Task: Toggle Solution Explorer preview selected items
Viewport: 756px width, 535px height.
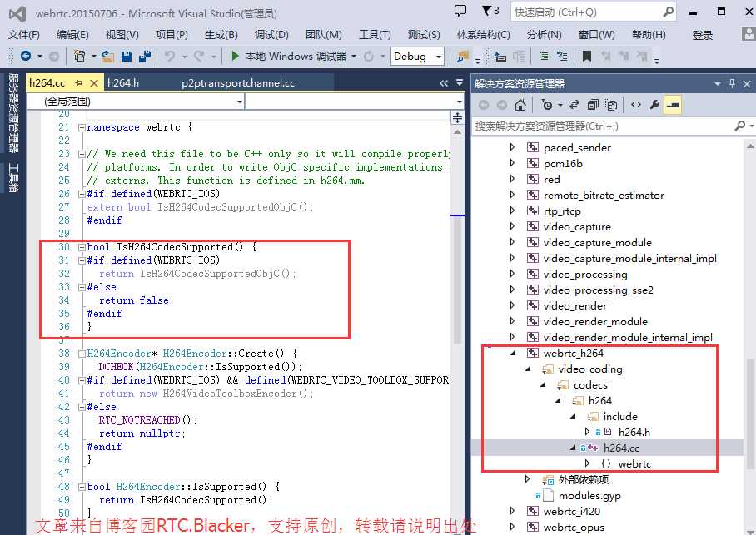Action: coord(673,105)
